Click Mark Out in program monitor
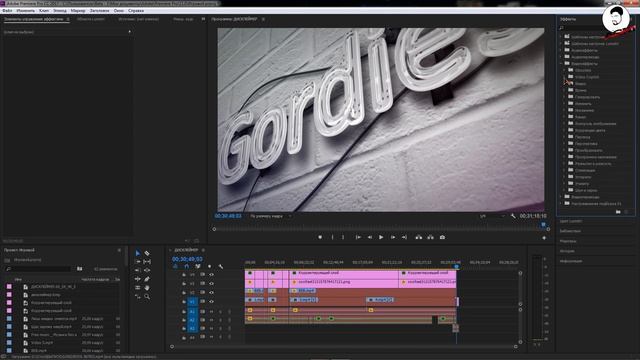The image size is (640, 360). [x=343, y=237]
